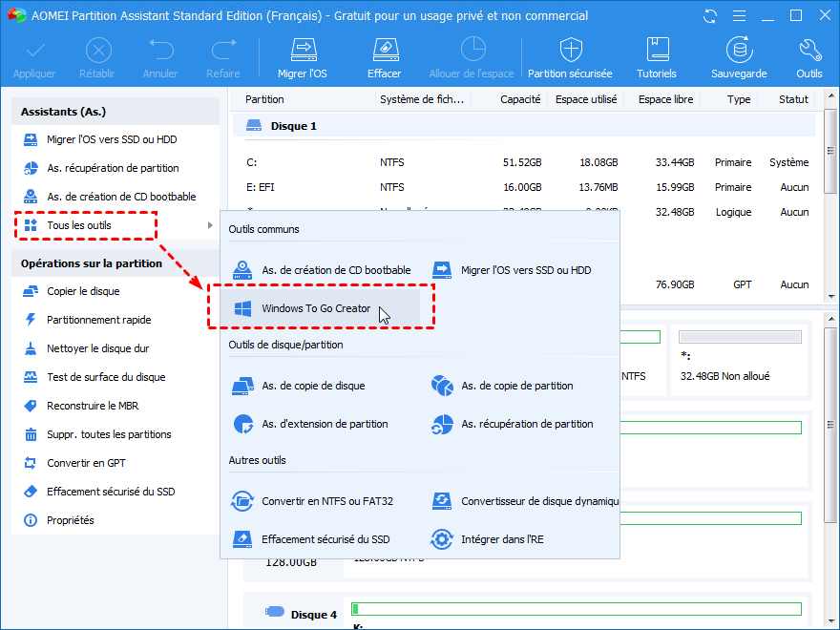Choose Windows To Go Creator
Screen dimensions: 840x630
(316, 308)
